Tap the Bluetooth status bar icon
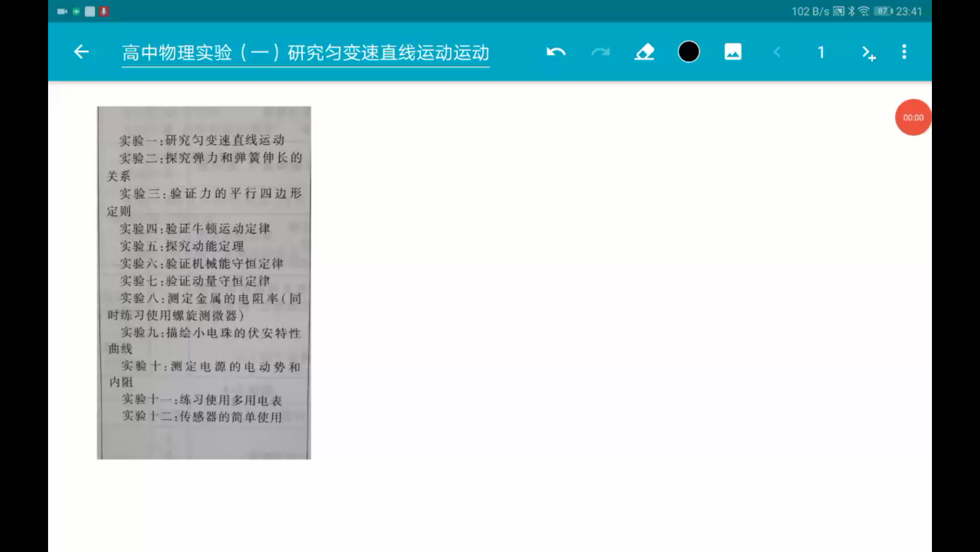Screen dimensions: 980x552 click(851, 11)
